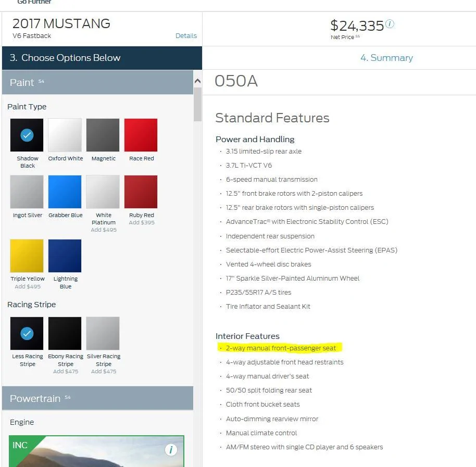Click 'Auto-dimming rearview mirror' text
Screen dimensions: 476x467
272,419
